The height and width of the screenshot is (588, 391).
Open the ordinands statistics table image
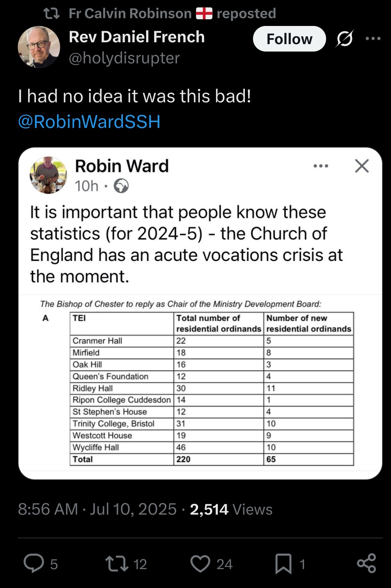200,383
